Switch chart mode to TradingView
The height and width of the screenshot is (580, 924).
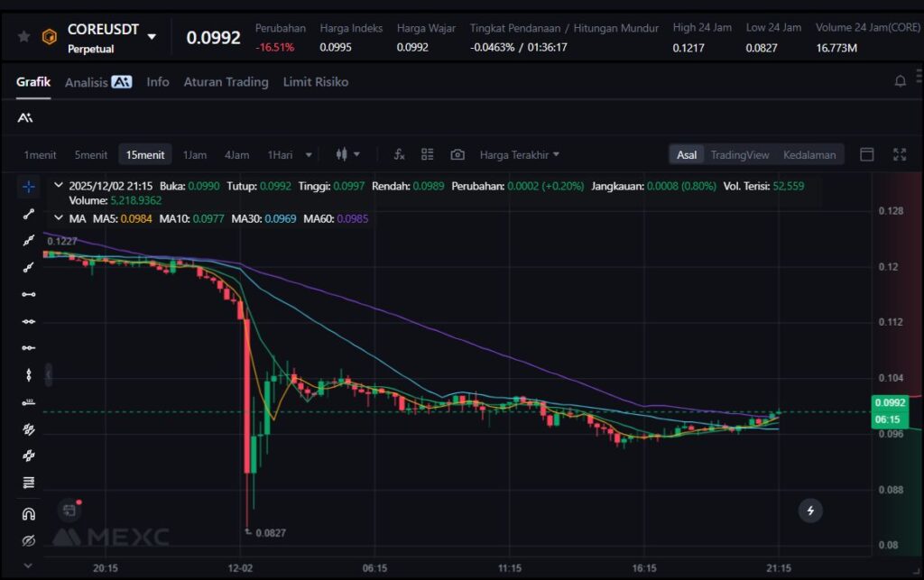click(740, 154)
